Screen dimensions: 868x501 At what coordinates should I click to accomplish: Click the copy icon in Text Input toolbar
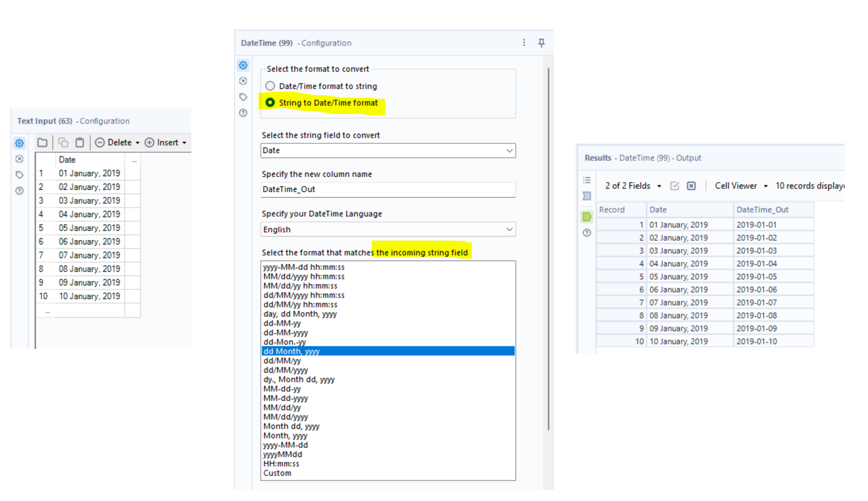(x=63, y=142)
